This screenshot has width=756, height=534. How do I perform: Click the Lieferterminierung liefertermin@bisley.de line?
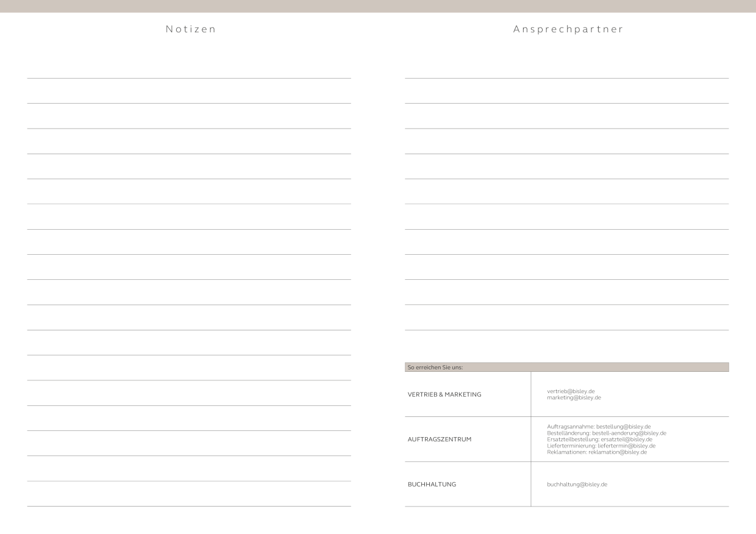601,446
